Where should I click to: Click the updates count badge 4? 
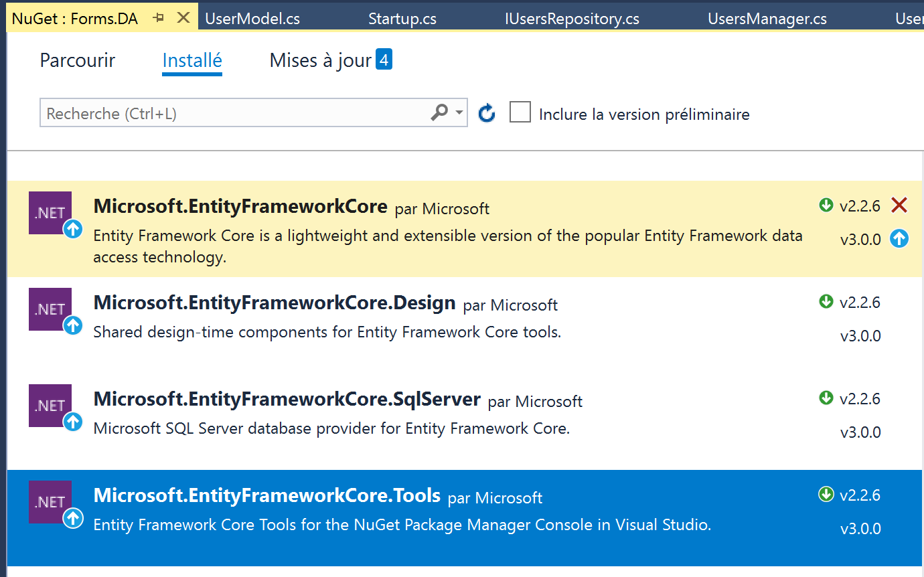tap(384, 60)
